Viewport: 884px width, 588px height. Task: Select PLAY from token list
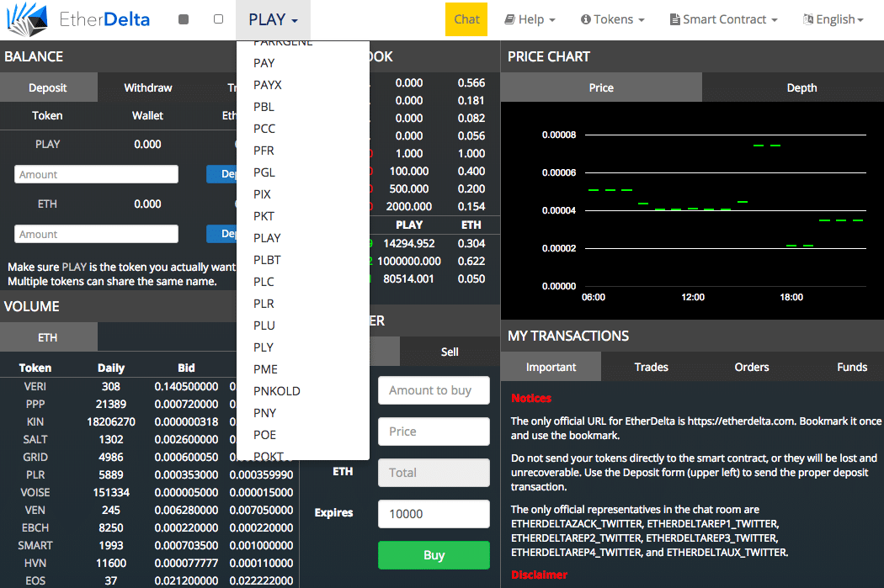(303, 238)
